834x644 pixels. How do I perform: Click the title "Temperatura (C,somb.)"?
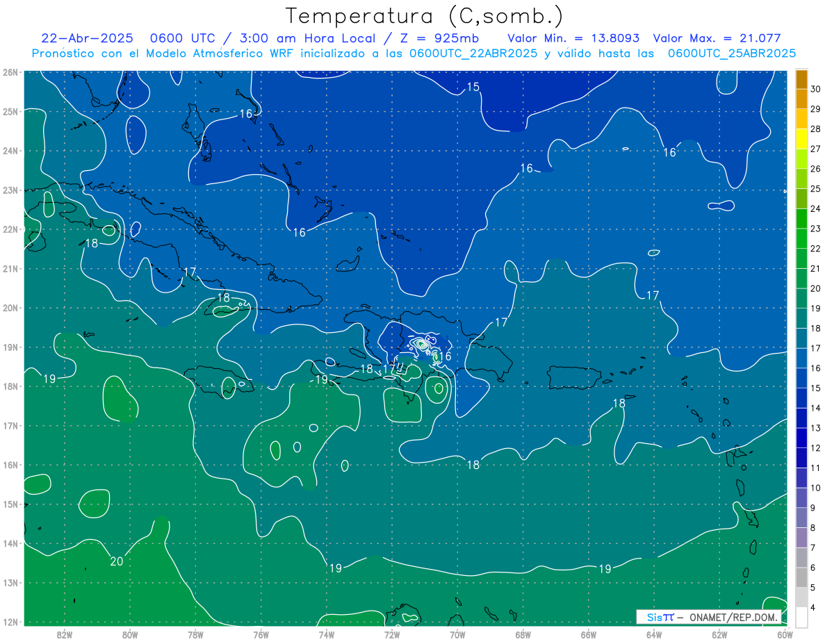425,16
